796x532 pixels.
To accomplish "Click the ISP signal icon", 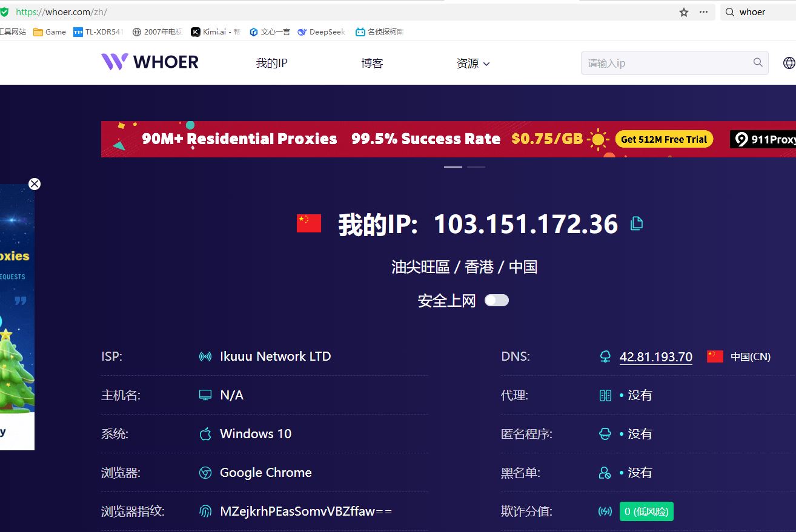I will click(205, 356).
